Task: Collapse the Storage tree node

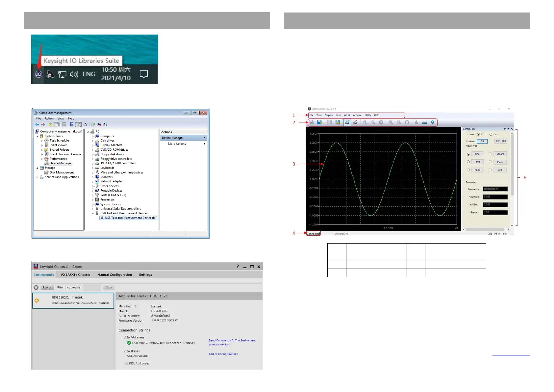Action: 37,168
